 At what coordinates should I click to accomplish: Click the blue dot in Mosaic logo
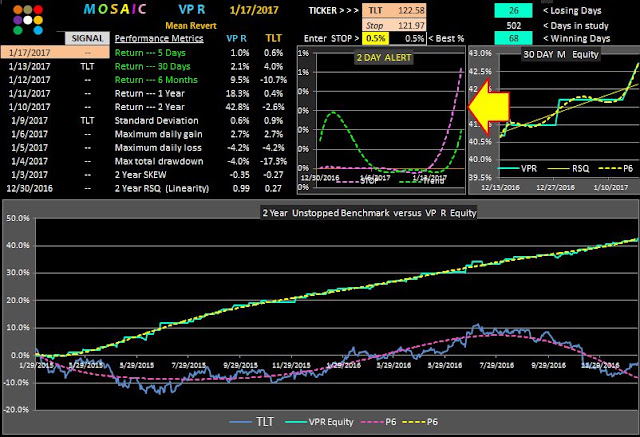tap(38, 31)
